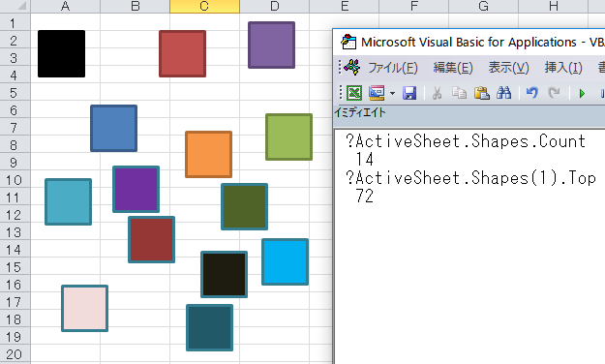Select column E header
Screen dimensions: 605x364
point(345,6)
